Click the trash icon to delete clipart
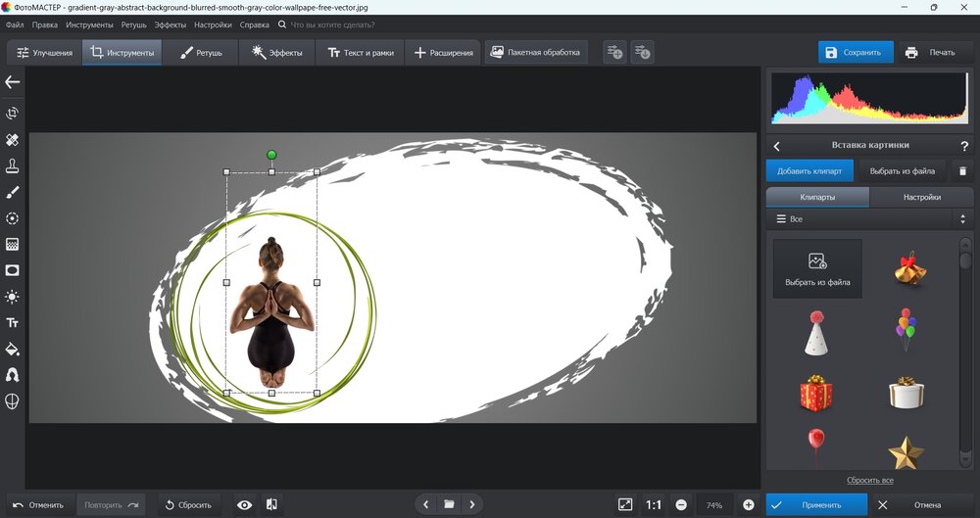Image resolution: width=980 pixels, height=518 pixels. click(962, 170)
